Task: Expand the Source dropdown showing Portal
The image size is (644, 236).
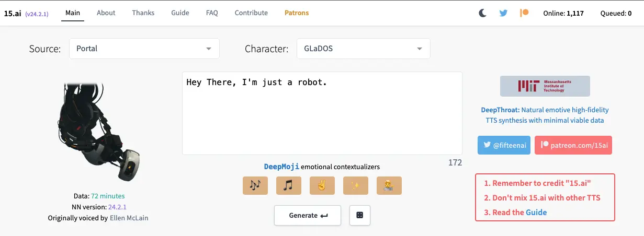Action: [x=144, y=49]
